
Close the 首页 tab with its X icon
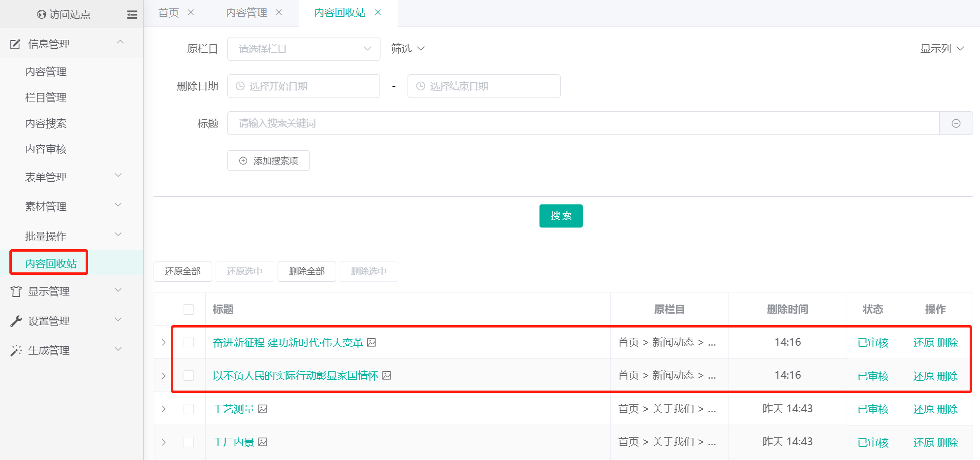(x=191, y=12)
